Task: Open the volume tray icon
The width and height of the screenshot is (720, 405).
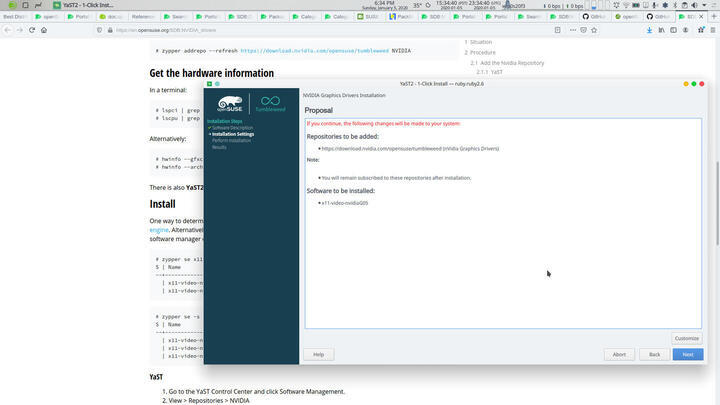Action: coord(694,5)
